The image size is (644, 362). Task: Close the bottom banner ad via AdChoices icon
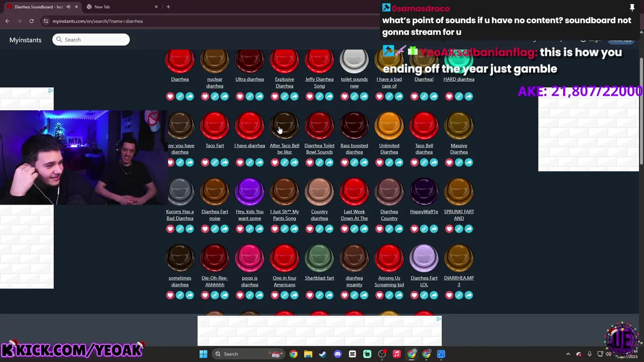tap(439, 319)
